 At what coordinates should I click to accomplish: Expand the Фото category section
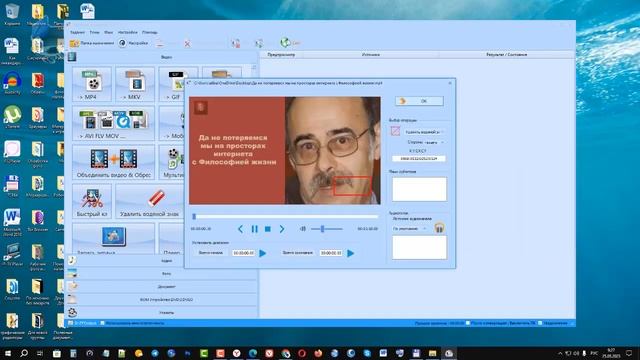tap(162, 273)
